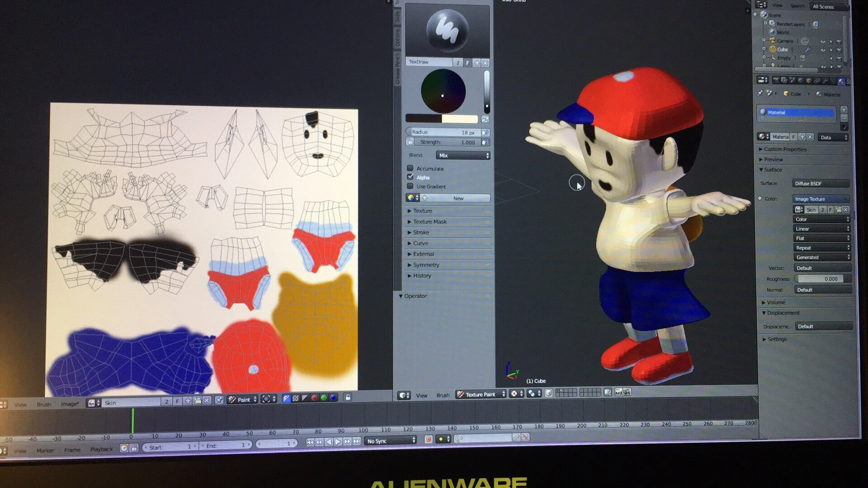Click the red channel display icon
The image size is (868, 488).
tap(314, 398)
